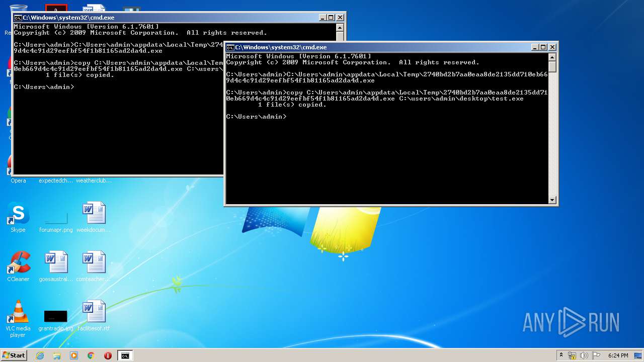Select the expectedch... desktop file label
Screen dimensions: 644x362
[56, 180]
